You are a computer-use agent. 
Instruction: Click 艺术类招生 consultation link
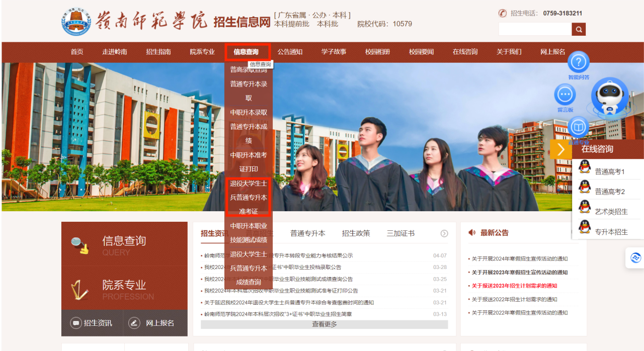611,212
